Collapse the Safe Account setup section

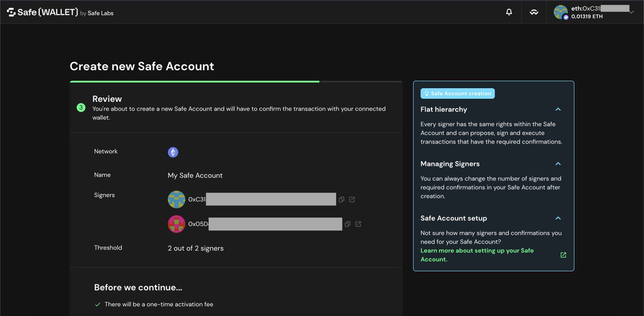558,218
